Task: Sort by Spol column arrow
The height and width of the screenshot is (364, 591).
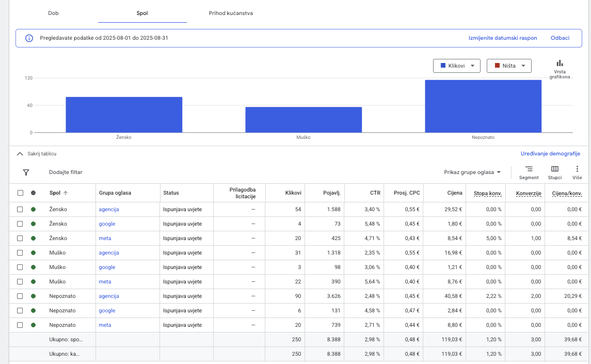Action: coord(66,193)
